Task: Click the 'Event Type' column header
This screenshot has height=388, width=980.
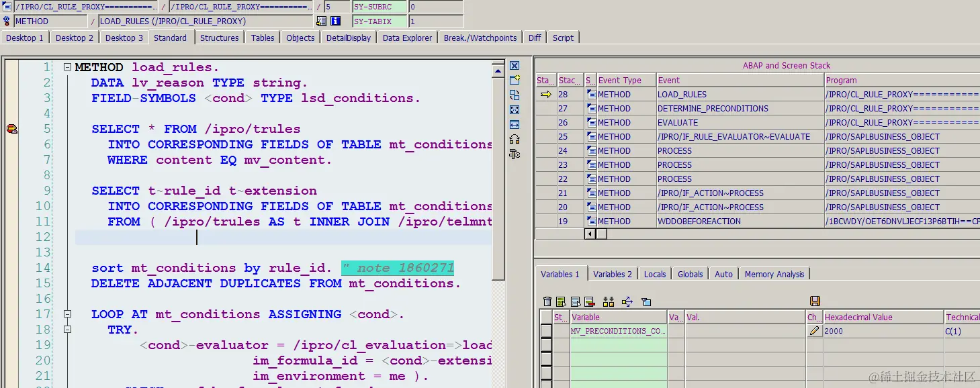Action: pos(626,80)
